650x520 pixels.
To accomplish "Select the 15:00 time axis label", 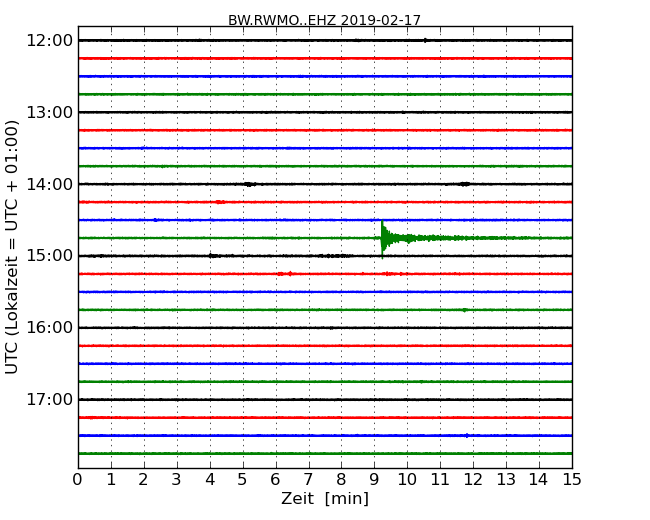I will [49, 256].
